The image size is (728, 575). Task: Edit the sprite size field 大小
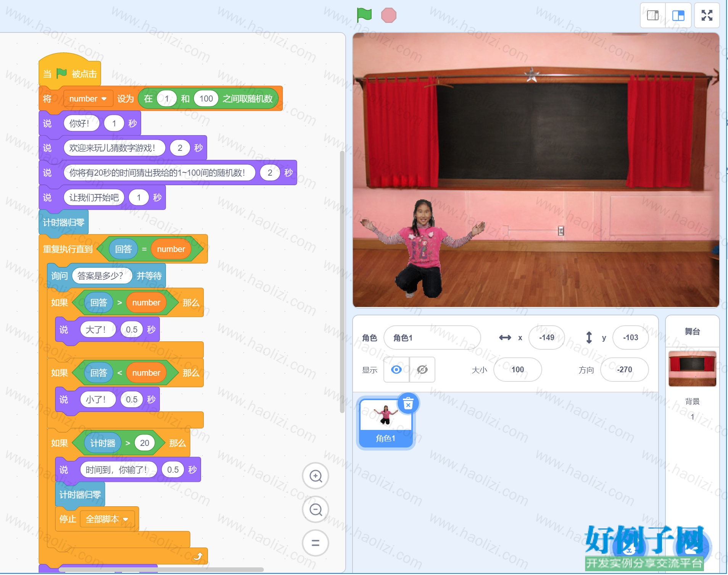[x=517, y=370]
